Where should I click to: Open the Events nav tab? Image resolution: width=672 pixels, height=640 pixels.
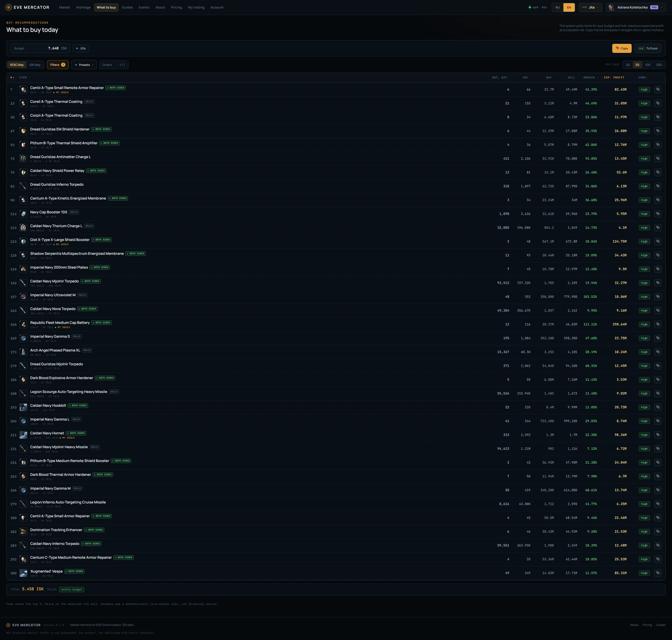(x=144, y=7)
